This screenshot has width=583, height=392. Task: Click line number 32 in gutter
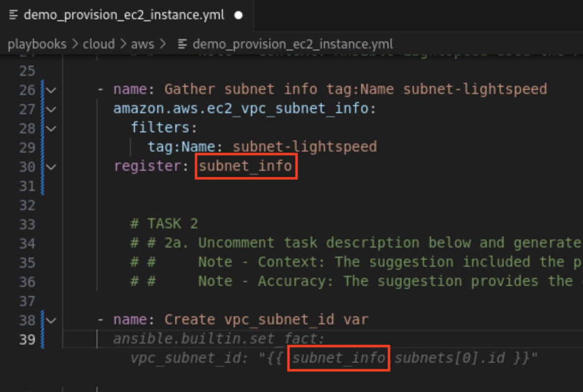[27, 205]
